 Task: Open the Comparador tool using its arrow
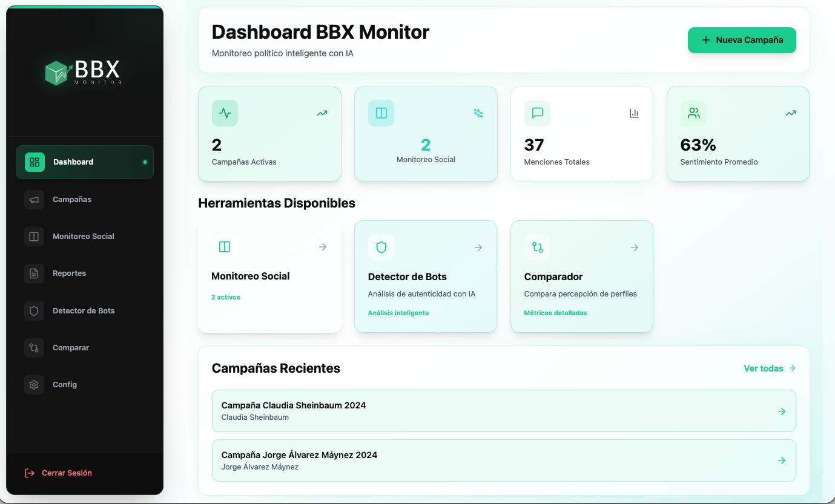click(x=634, y=247)
